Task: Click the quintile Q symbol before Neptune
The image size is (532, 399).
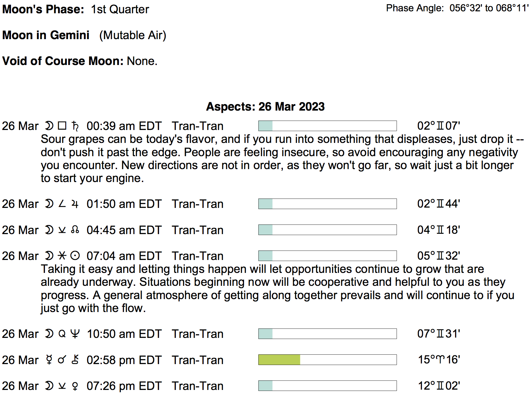Action: coord(62,334)
